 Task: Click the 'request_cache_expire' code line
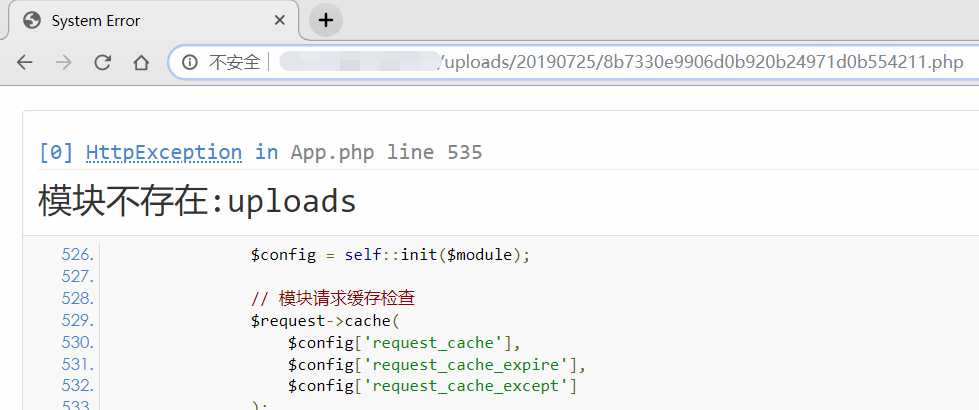pyautogui.click(x=437, y=364)
